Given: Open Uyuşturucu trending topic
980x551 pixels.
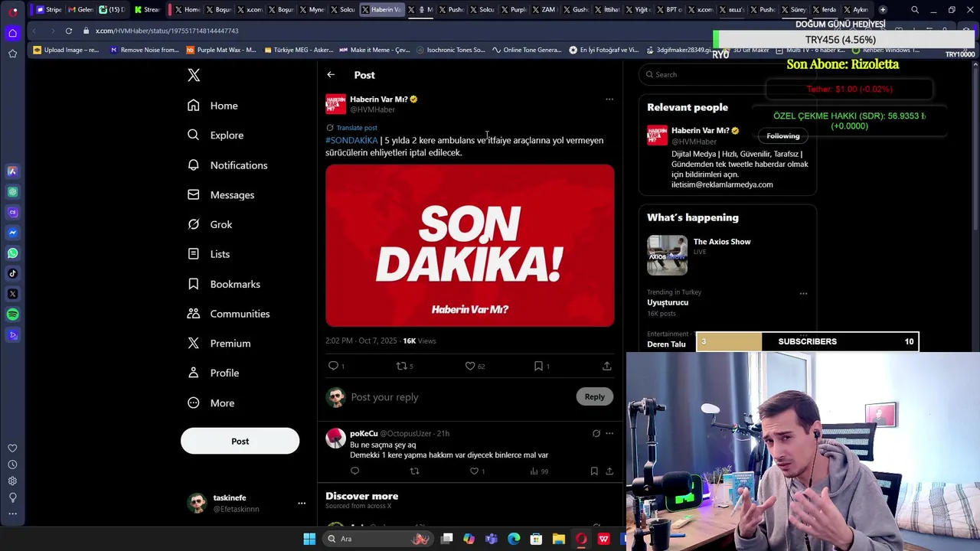Looking at the screenshot, I should click(668, 302).
